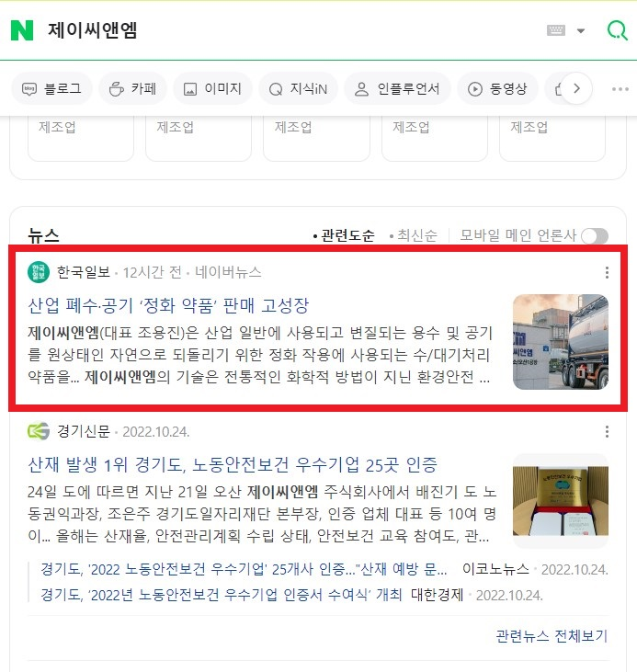637x672 pixels.
Task: Click the 한국일보 publisher logo icon
Action: (x=39, y=272)
